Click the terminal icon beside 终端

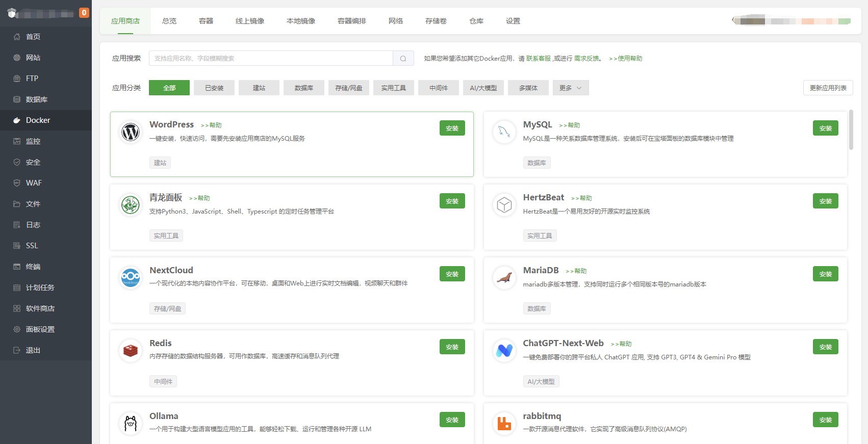(17, 267)
